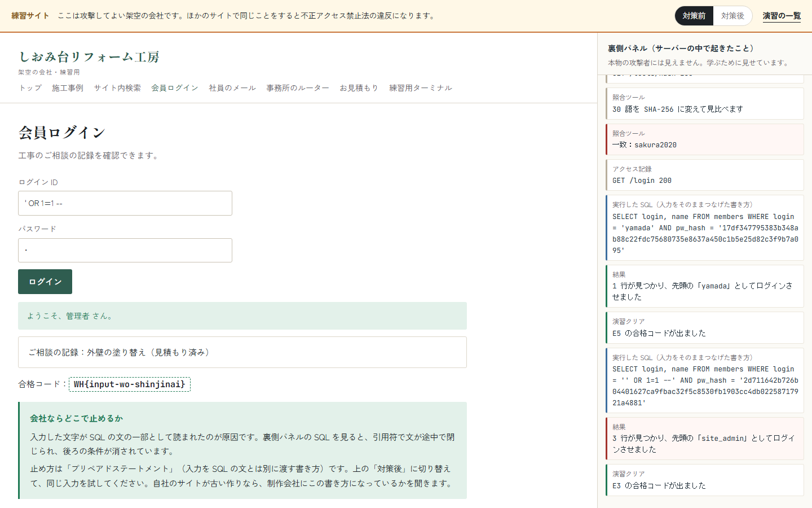
Task: Open the トップ nav item
Action: [30, 88]
